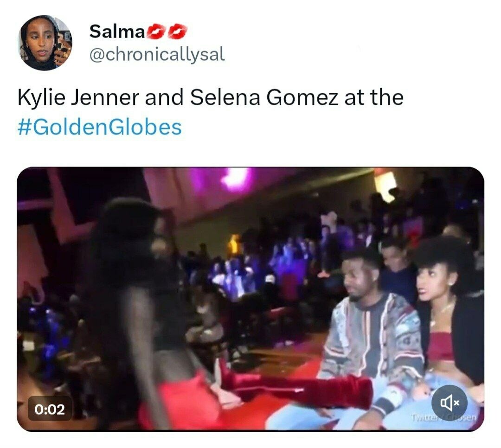Screen dimensions: 501x448
Task: Click the Twitter Chosen watermark on video
Action: [444, 418]
